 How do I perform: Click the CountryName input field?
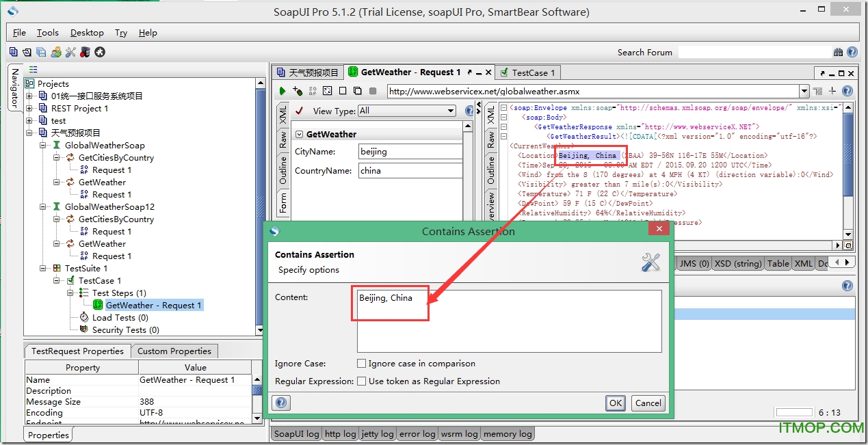coord(410,170)
